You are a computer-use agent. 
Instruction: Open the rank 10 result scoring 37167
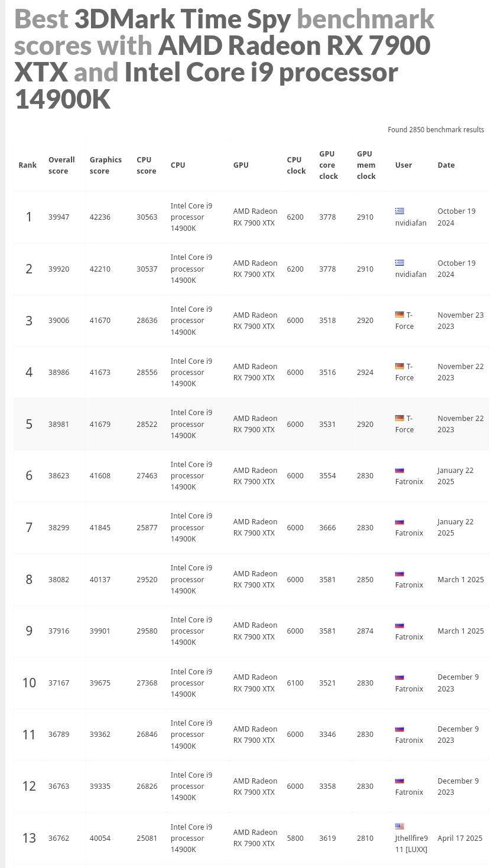click(x=59, y=683)
